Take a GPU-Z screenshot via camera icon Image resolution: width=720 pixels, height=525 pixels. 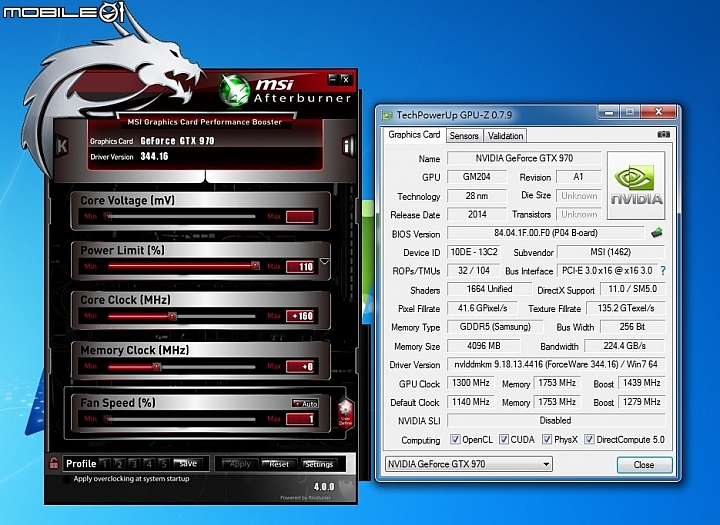tap(664, 134)
